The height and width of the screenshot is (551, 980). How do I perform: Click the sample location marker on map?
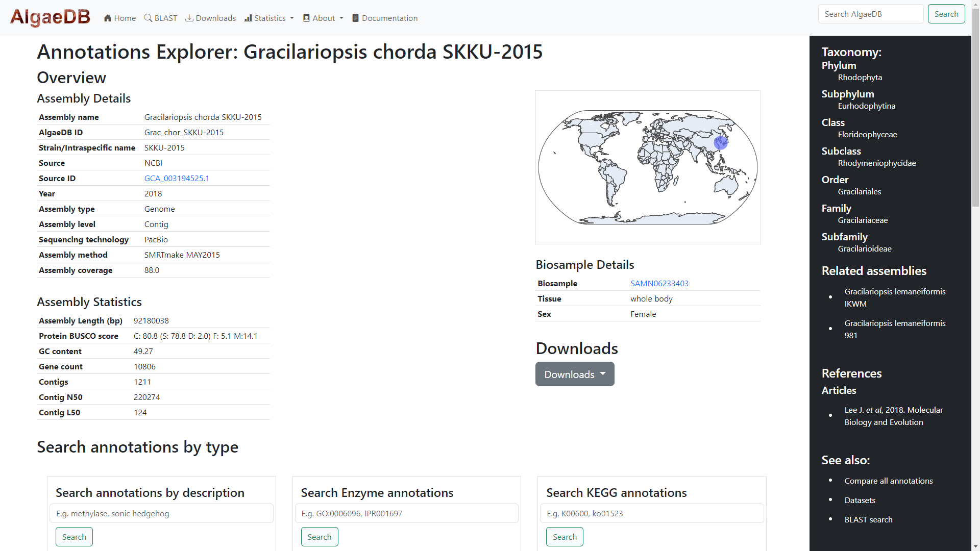pos(720,143)
